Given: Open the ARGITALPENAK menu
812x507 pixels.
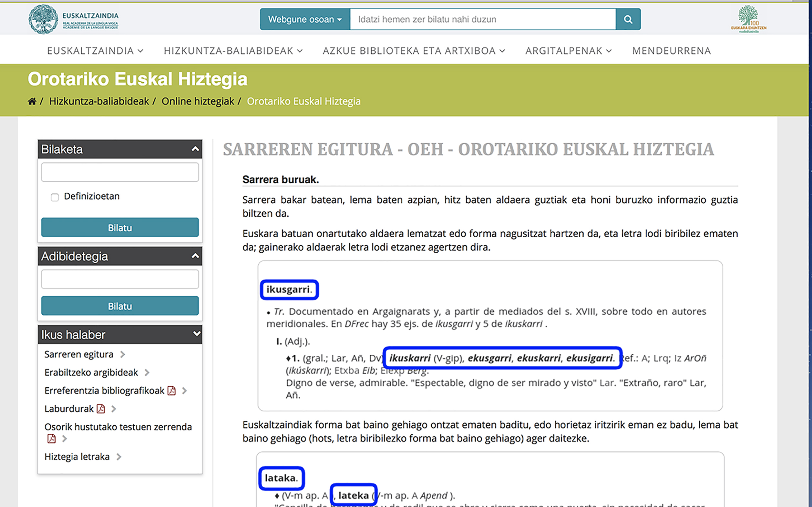Looking at the screenshot, I should click(568, 51).
